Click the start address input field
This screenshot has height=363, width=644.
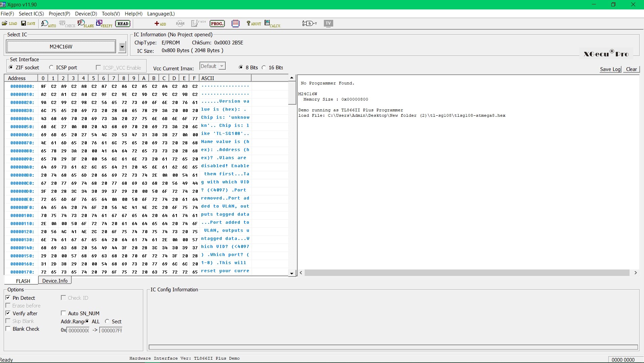[78, 330]
